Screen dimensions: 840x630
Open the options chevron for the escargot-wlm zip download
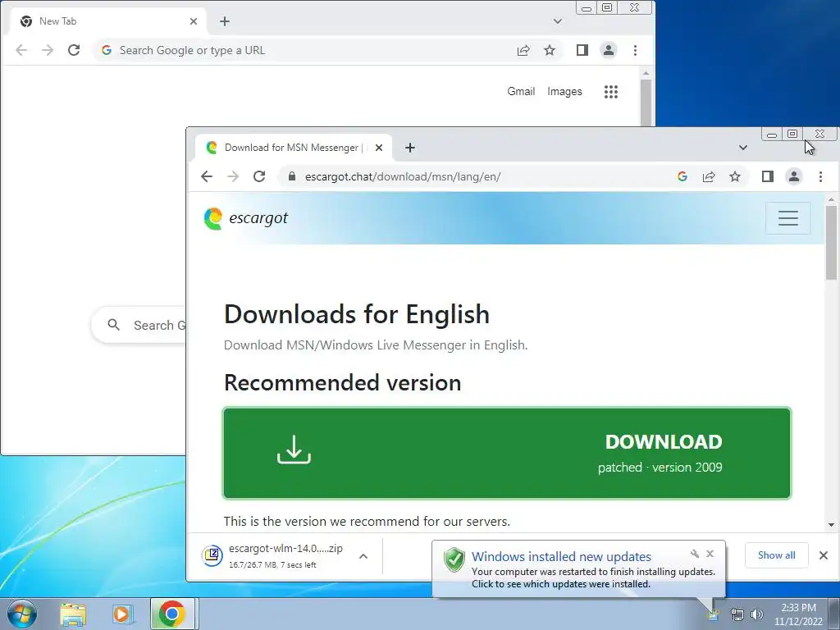click(x=363, y=556)
